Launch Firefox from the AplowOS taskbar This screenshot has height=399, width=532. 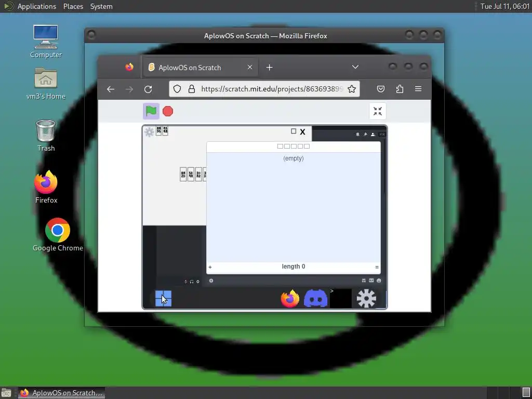(290, 299)
